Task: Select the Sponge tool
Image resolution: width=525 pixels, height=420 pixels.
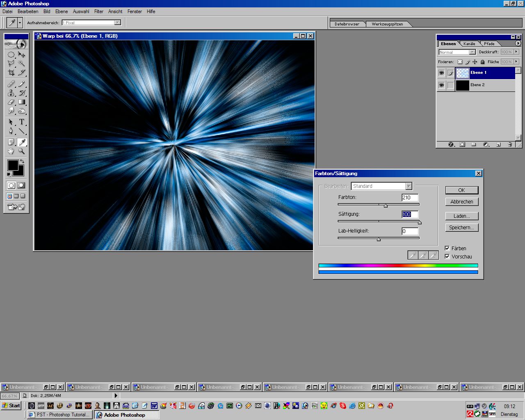Action: tap(22, 111)
